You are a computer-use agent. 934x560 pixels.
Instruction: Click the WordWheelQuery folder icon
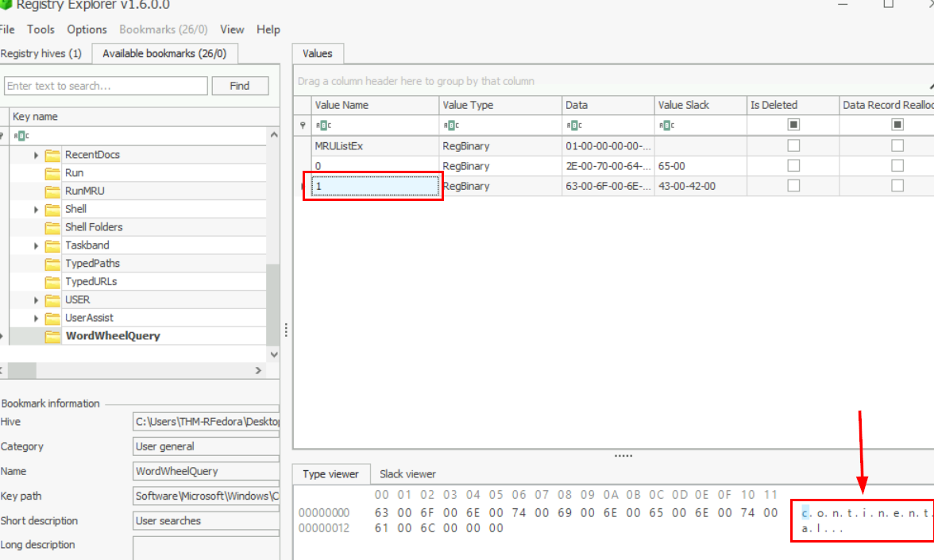pyautogui.click(x=52, y=336)
